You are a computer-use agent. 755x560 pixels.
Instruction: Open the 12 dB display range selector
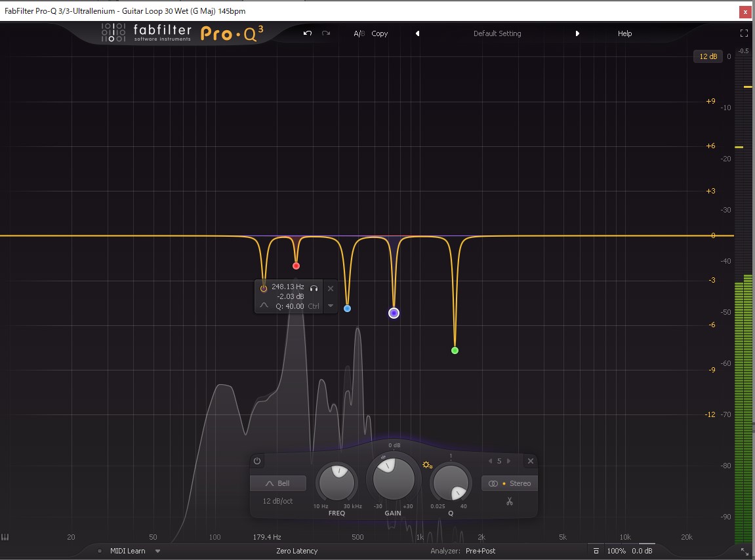pyautogui.click(x=708, y=56)
